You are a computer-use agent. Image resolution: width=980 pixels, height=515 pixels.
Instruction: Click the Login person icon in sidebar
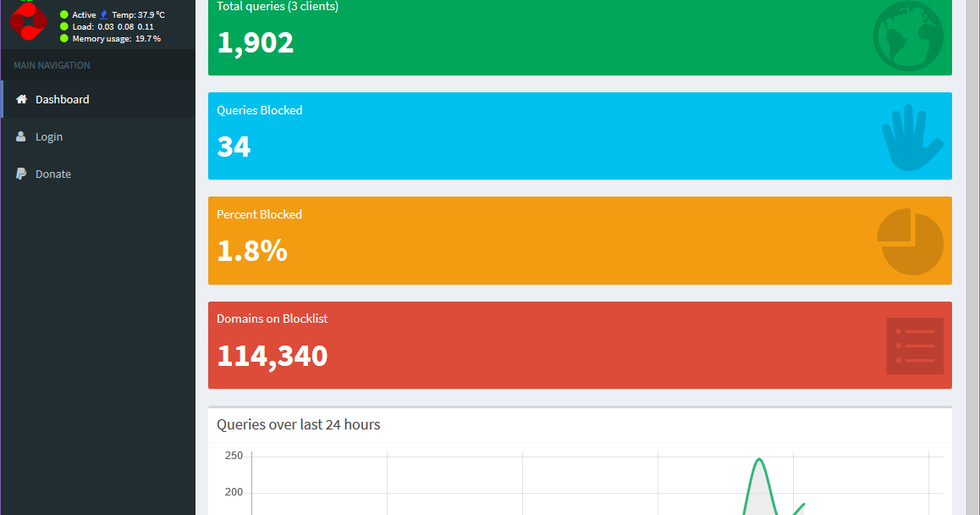[20, 136]
